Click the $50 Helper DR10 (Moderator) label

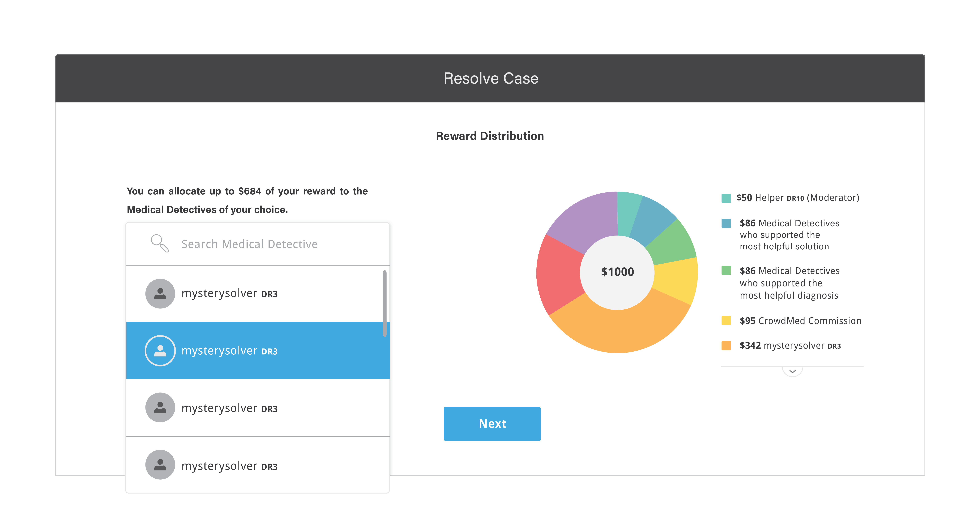(x=798, y=198)
